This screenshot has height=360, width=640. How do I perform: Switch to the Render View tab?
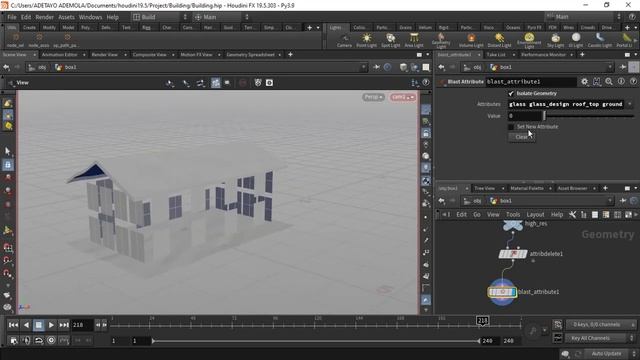[x=104, y=55]
